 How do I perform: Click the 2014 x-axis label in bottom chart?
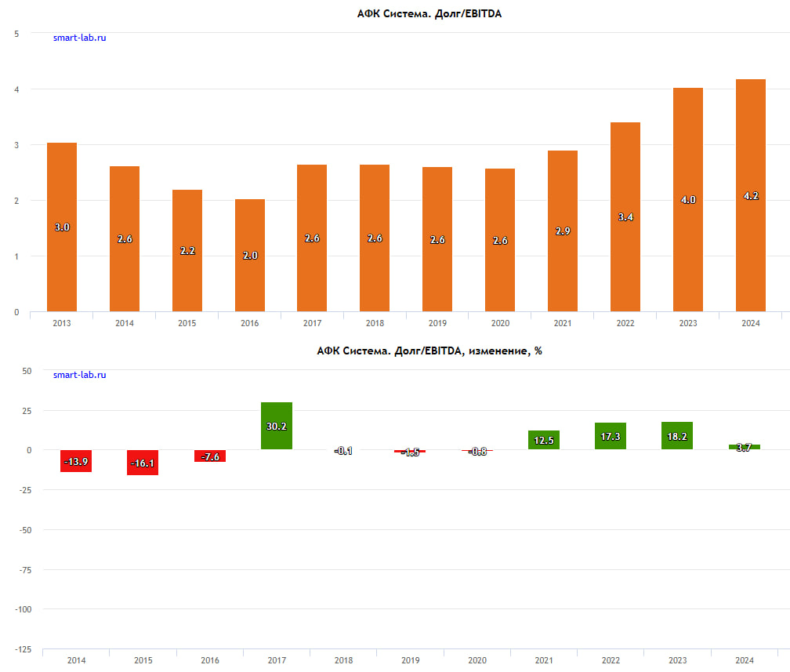tap(77, 660)
